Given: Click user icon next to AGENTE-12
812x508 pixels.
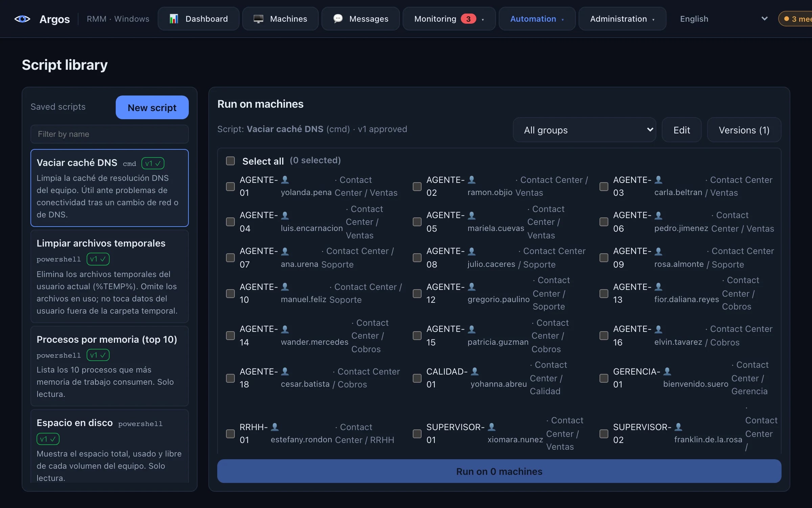Looking at the screenshot, I should coord(471,287).
